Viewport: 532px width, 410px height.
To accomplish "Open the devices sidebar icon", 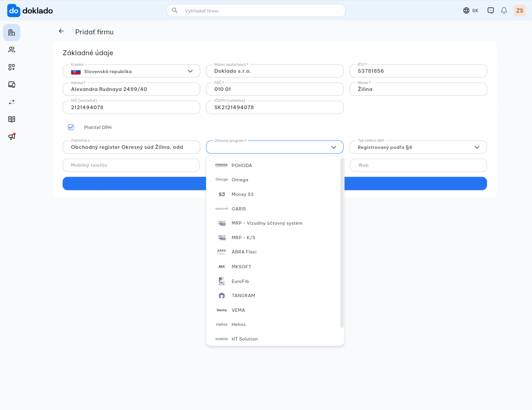I will pyautogui.click(x=11, y=84).
